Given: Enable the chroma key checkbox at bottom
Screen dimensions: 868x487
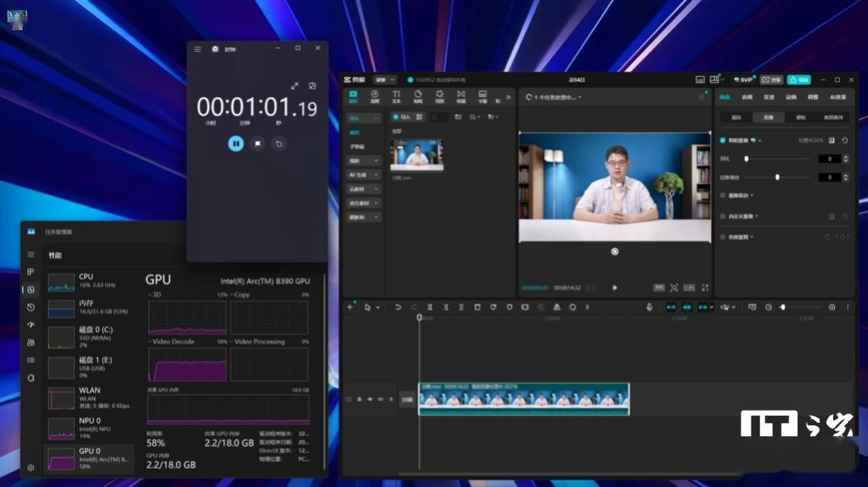Looking at the screenshot, I should (x=723, y=237).
